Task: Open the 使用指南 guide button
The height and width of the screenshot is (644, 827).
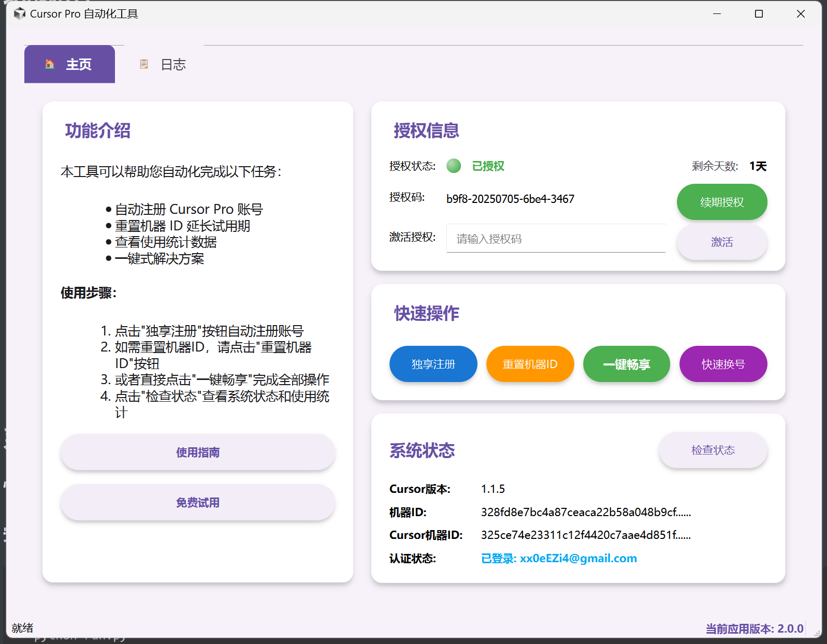Action: point(198,452)
